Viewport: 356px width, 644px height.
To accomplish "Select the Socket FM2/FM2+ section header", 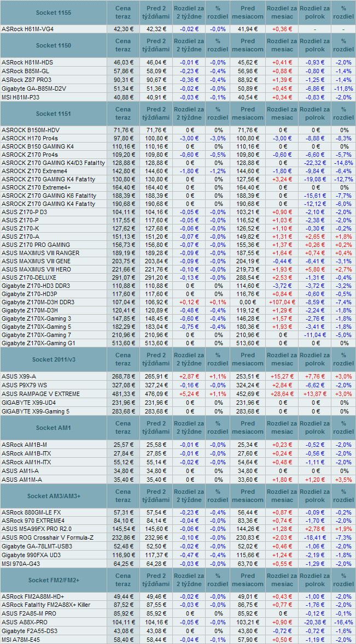I will coord(54,580).
